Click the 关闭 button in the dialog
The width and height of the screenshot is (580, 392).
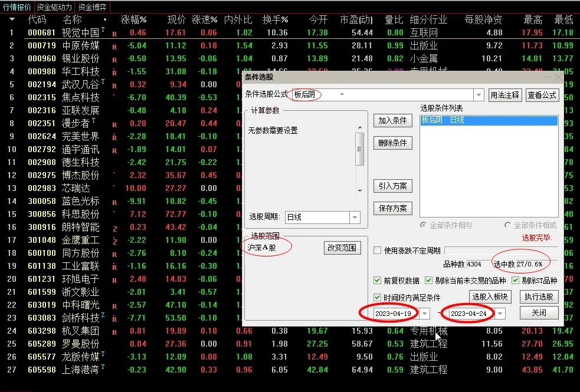point(539,313)
